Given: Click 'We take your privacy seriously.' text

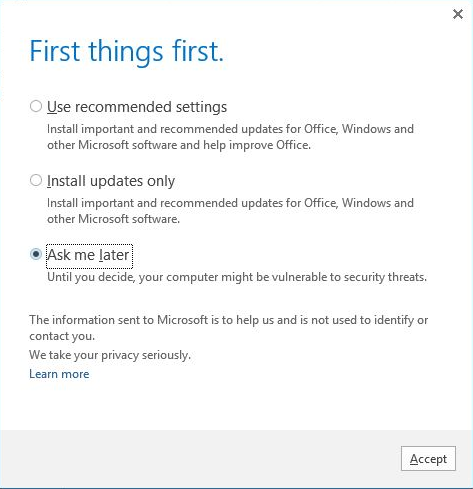Looking at the screenshot, I should coord(110,355).
